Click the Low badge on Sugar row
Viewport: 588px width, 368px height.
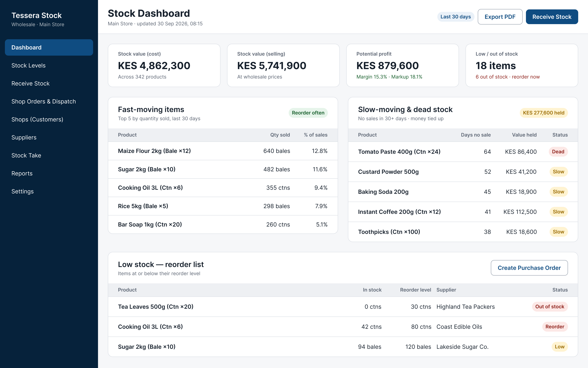pos(560,347)
